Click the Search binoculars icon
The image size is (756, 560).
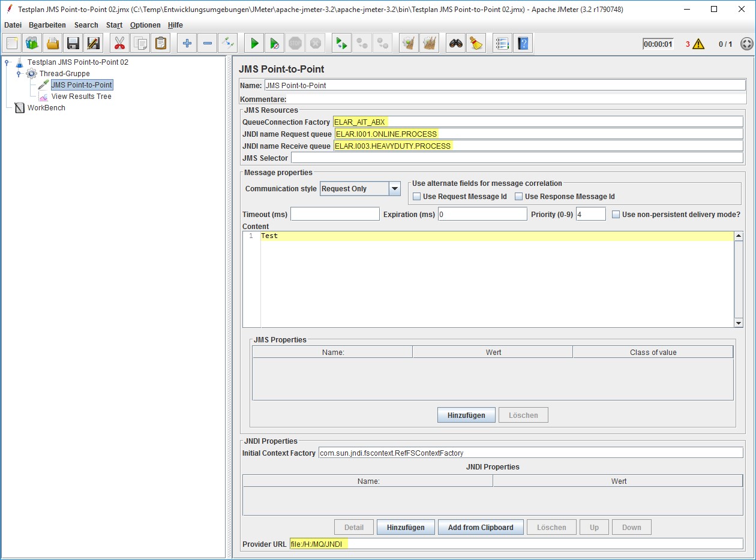pos(456,43)
